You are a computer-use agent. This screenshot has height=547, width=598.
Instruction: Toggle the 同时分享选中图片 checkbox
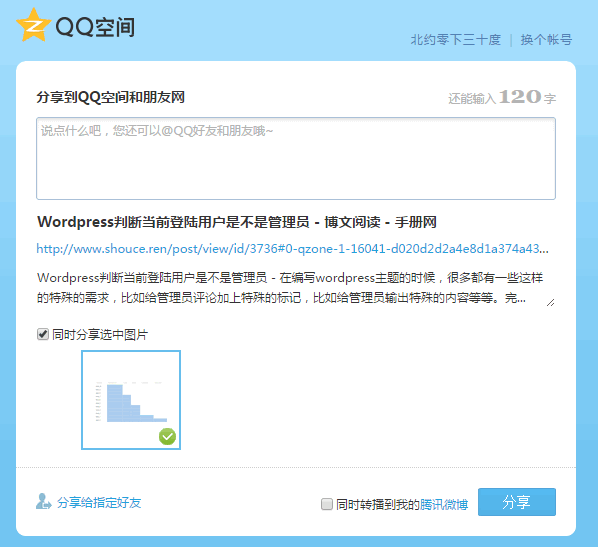coord(43,334)
